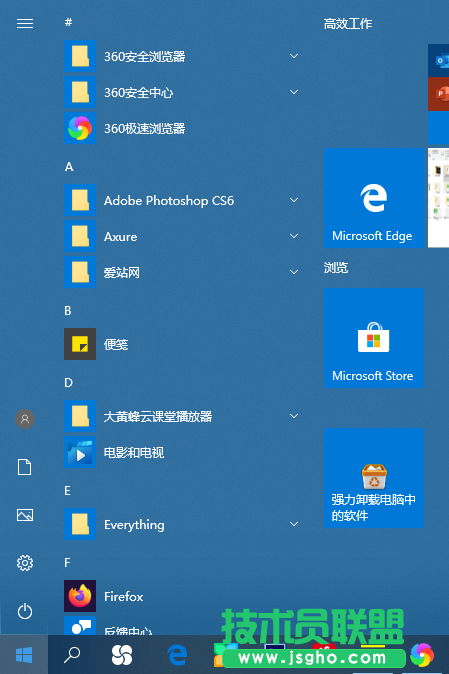Click the Adobe Photoshop CS6 folder icon
449x674 pixels.
tap(80, 200)
